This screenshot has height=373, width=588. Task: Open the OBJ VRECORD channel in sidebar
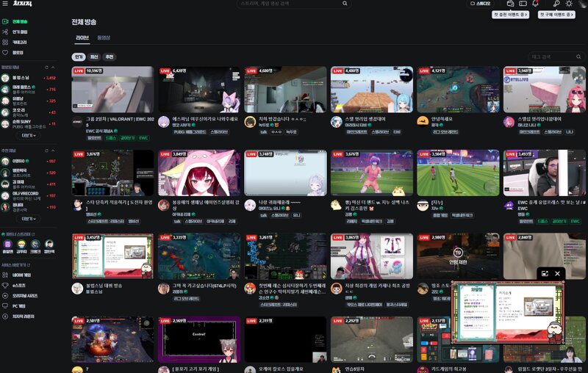[x=29, y=195]
